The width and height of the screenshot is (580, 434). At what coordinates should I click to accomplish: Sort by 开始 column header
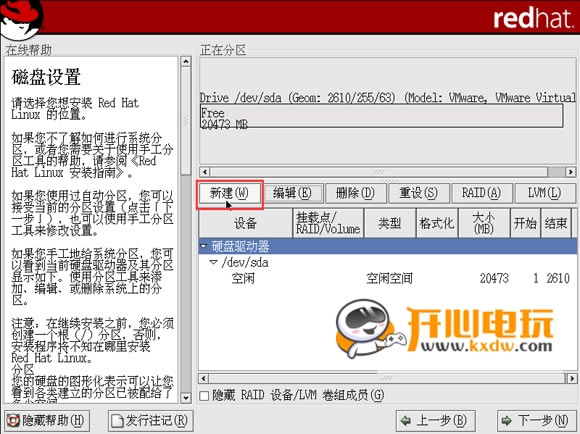tap(525, 223)
